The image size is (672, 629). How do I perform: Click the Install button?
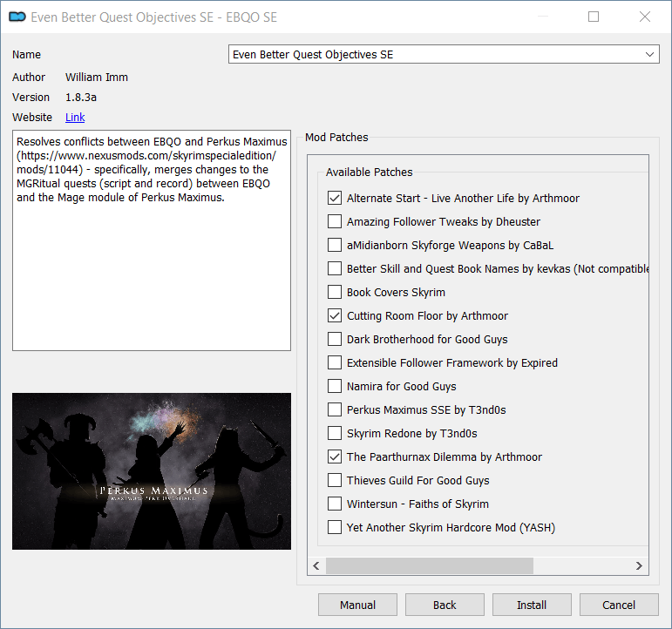(532, 605)
